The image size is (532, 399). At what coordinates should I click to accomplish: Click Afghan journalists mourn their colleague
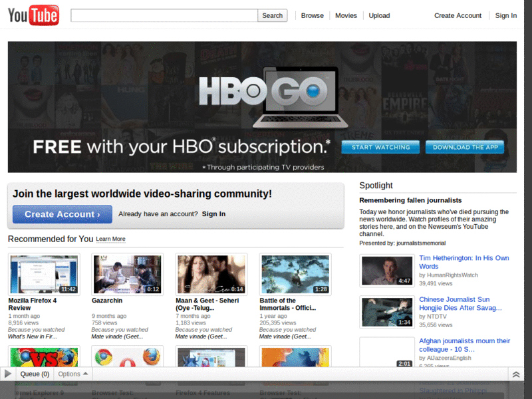point(464,344)
